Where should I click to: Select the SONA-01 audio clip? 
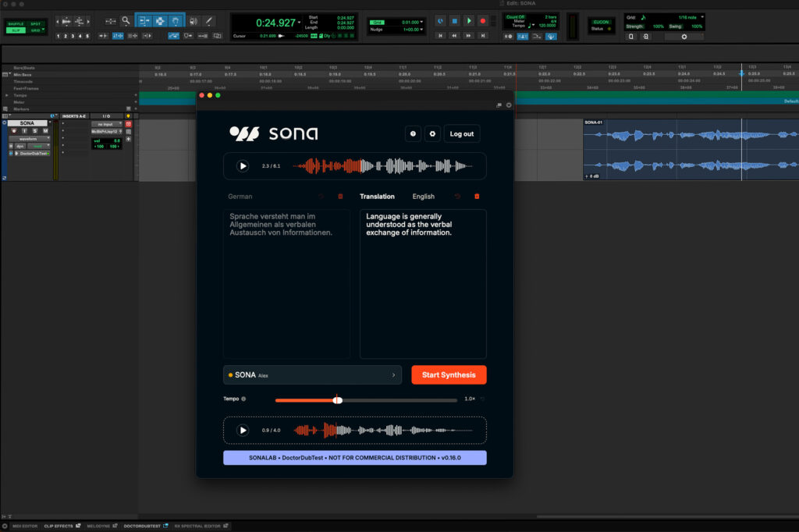pos(691,149)
